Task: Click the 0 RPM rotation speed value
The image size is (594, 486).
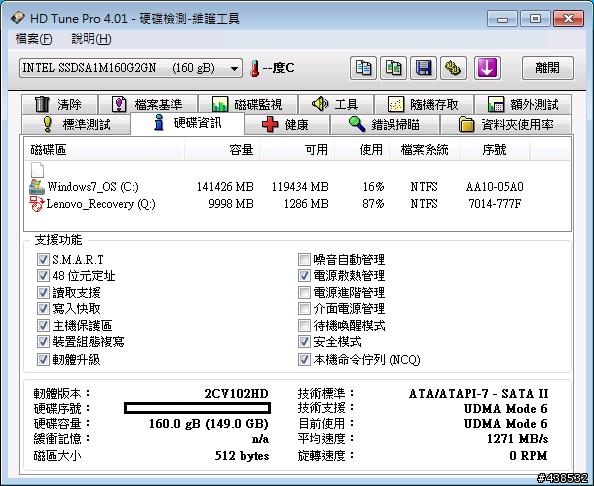Action: point(528,455)
